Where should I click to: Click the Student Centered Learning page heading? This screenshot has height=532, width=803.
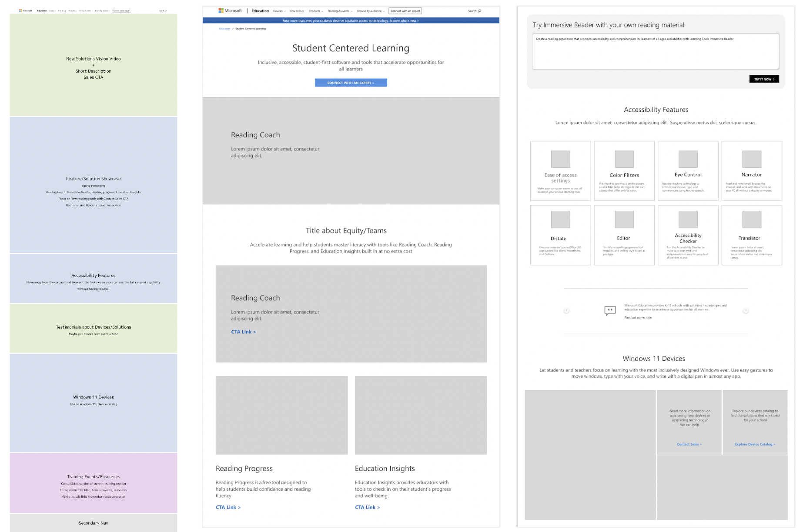tap(351, 48)
